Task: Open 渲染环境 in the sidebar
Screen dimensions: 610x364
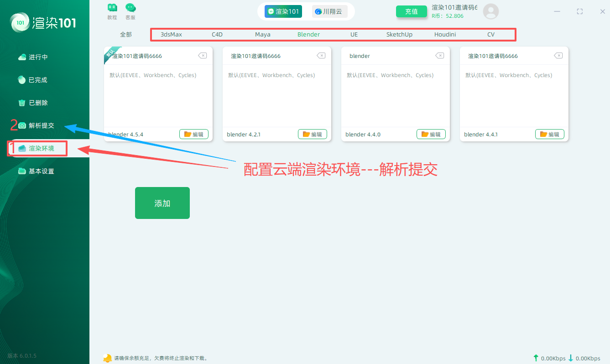Action: (36, 148)
